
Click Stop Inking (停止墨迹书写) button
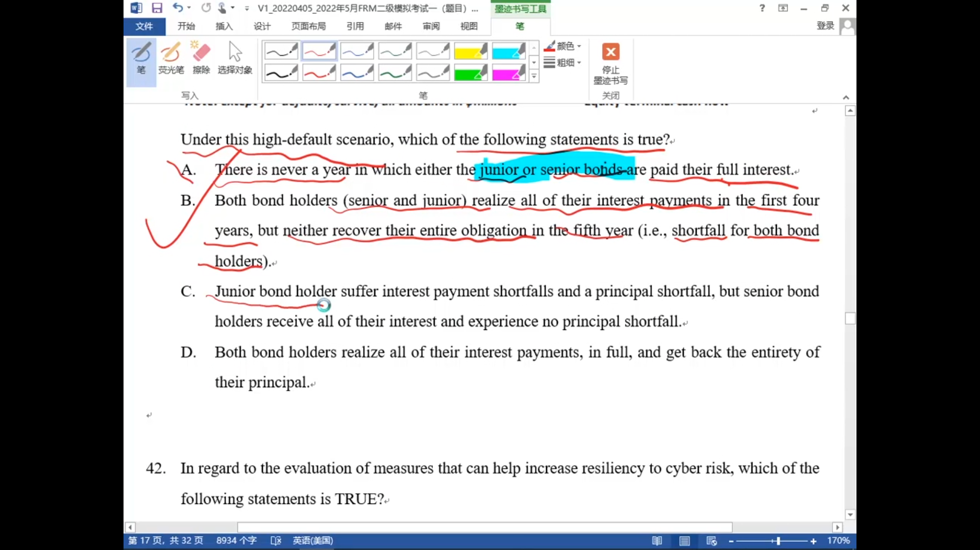pos(610,63)
